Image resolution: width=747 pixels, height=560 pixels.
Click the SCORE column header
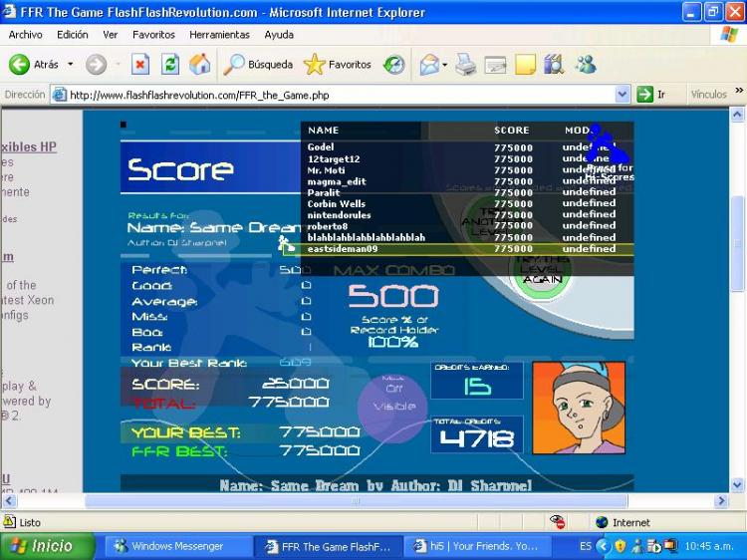coord(511,131)
